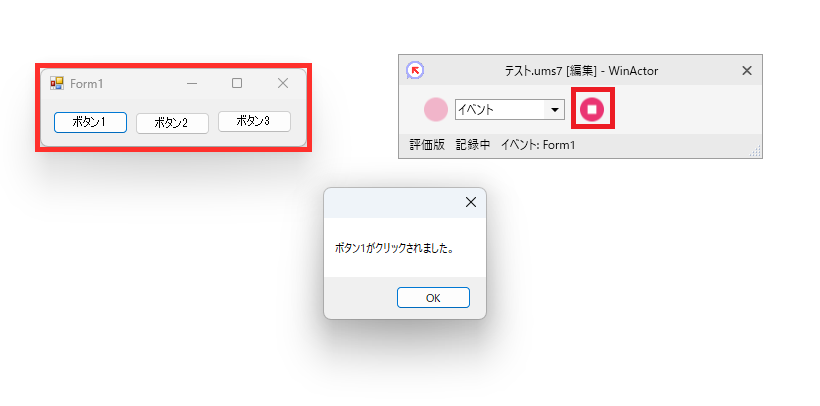Close the Form1 window
Viewport: 820px width, 406px height.
click(282, 83)
